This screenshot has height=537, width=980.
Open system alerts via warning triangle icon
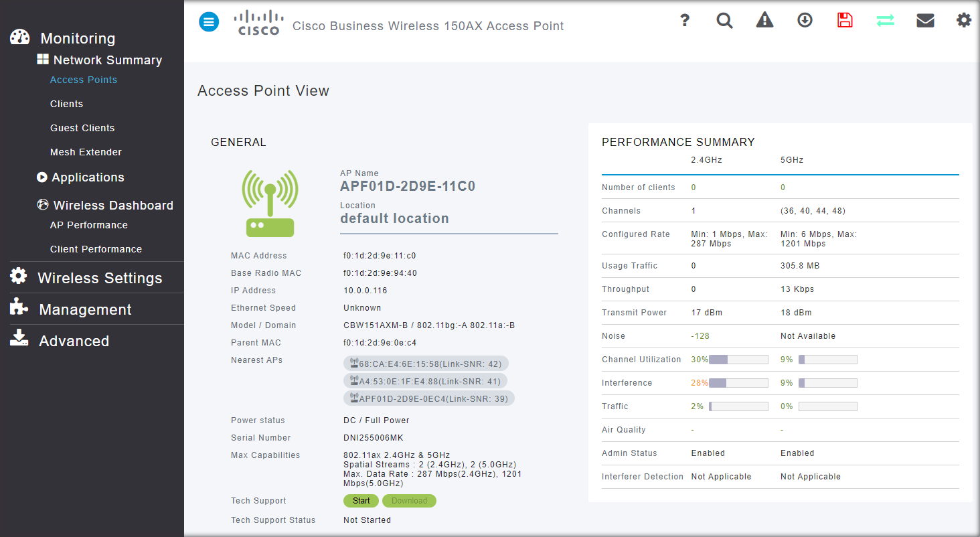point(764,20)
